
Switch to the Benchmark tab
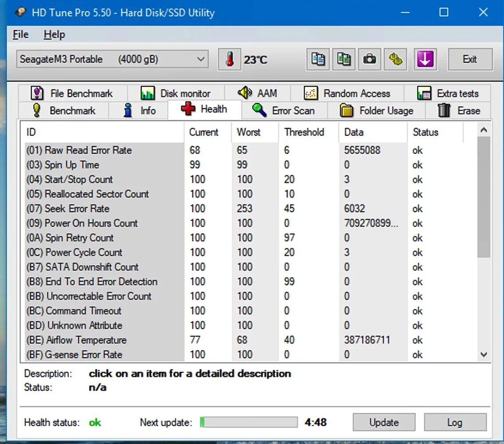pos(63,110)
